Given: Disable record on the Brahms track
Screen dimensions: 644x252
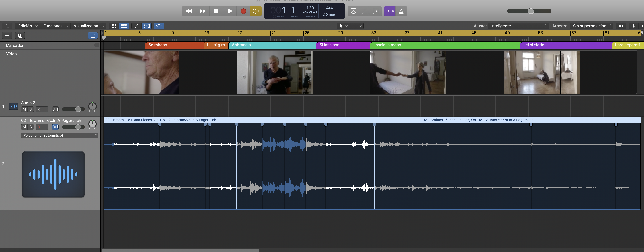Looking at the screenshot, I should pyautogui.click(x=39, y=127).
